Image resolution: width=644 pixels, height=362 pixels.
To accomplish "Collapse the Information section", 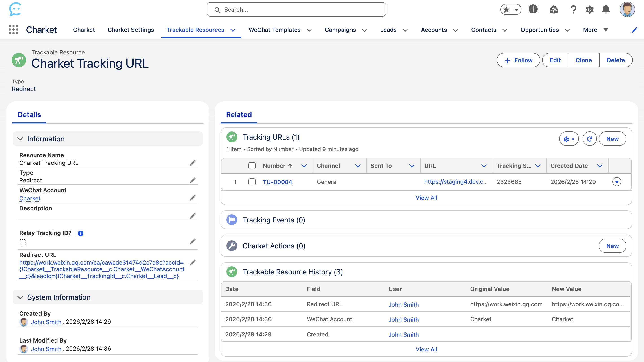I will 20,139.
